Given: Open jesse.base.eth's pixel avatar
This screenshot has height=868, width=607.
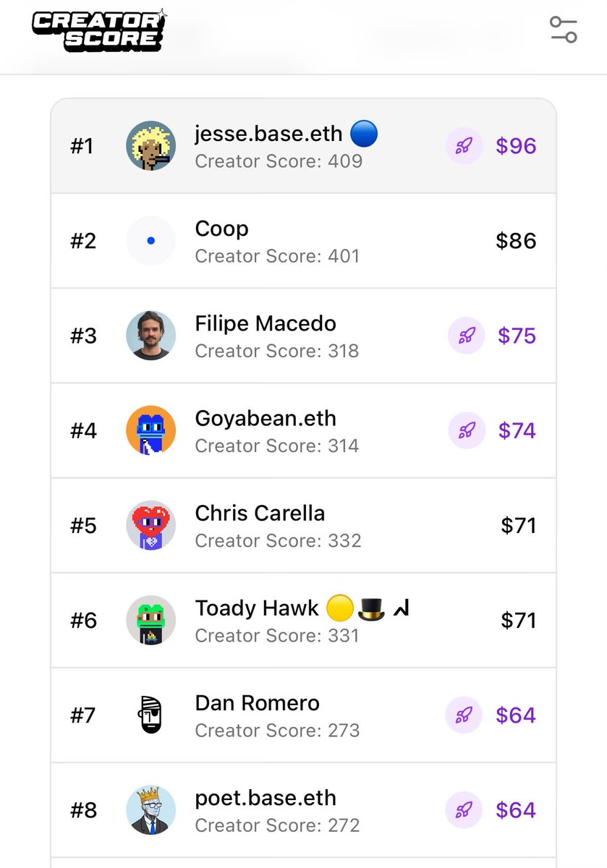Looking at the screenshot, I should coord(150,146).
